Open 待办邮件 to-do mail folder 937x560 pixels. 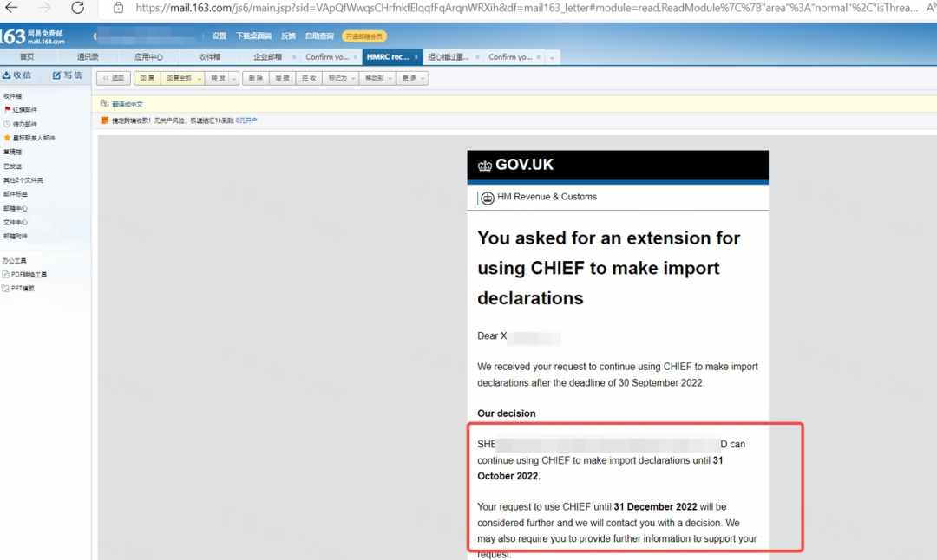[24, 124]
